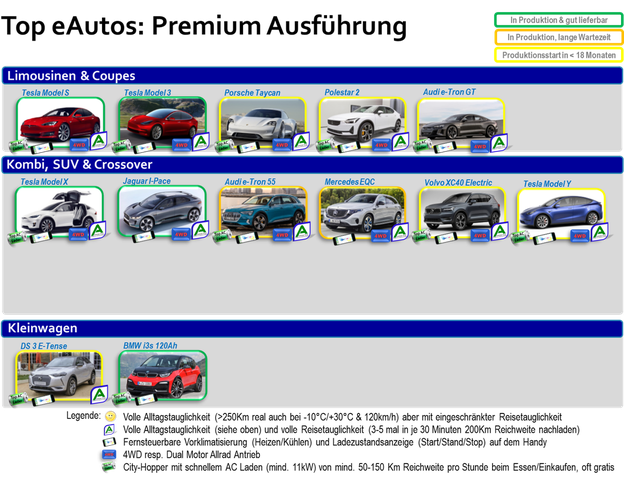Click the 'Tesla Model S' label
The height and width of the screenshot is (479, 624).
(45, 93)
